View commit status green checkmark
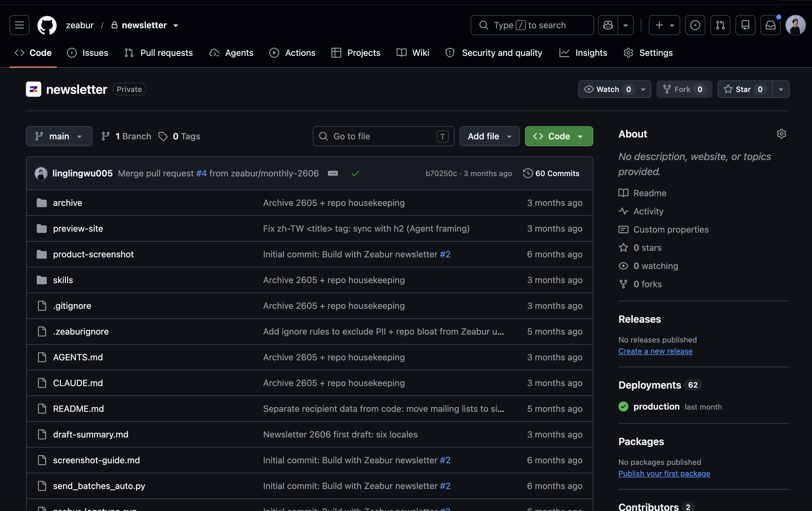This screenshot has height=511, width=812. click(x=355, y=173)
